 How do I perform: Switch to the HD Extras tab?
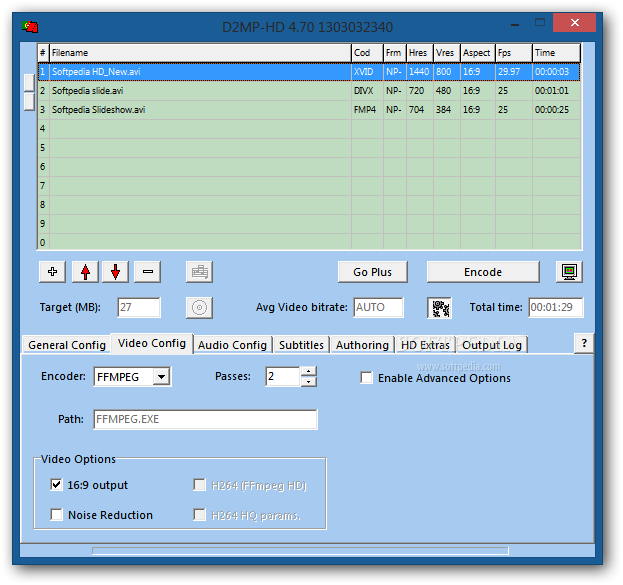tap(426, 345)
